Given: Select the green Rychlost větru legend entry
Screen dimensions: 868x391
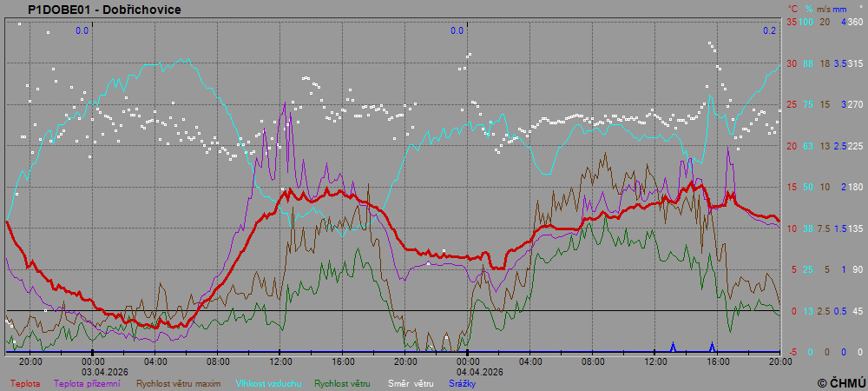Looking at the screenshot, I should [342, 382].
